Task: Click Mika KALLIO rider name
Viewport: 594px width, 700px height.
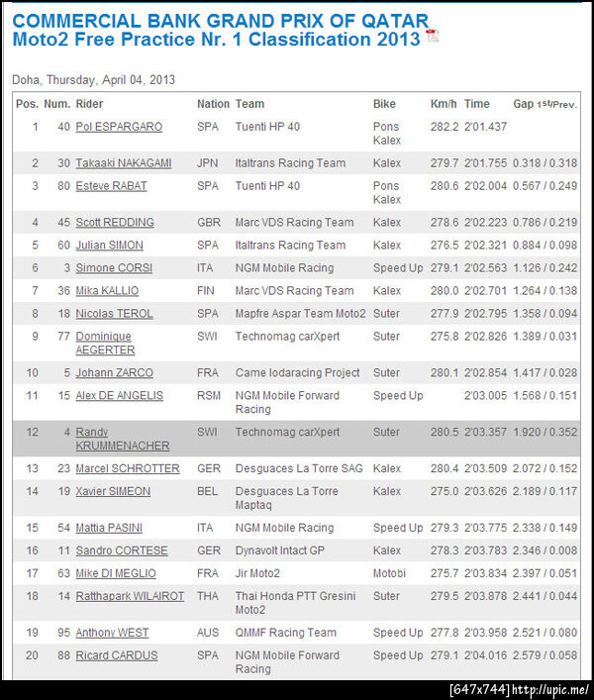Action: (107, 291)
